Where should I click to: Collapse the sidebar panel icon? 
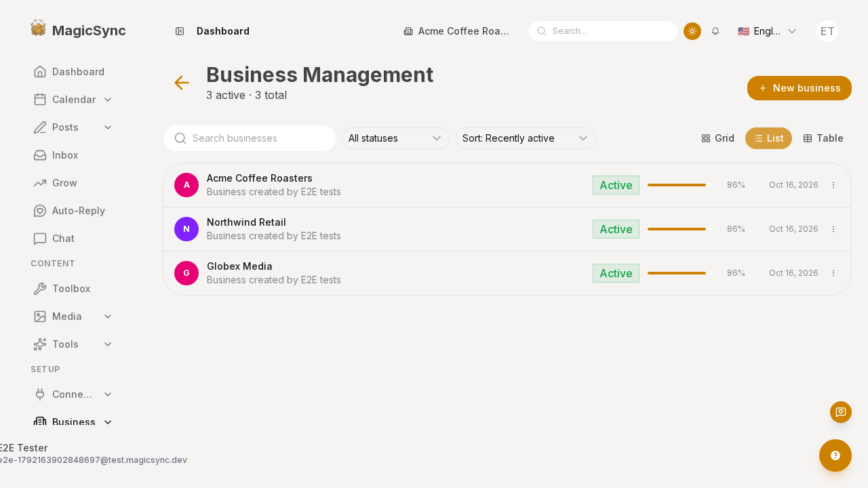180,31
